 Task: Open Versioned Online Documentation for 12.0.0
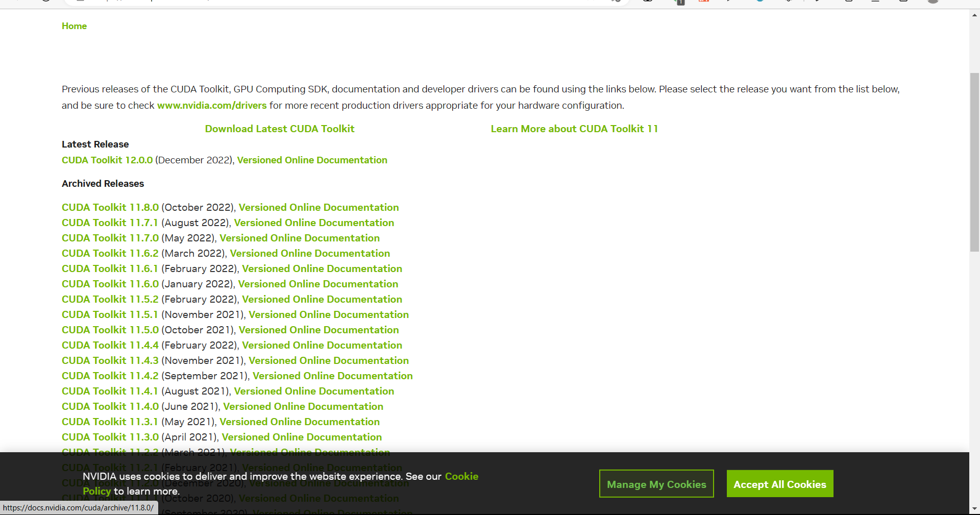(312, 160)
